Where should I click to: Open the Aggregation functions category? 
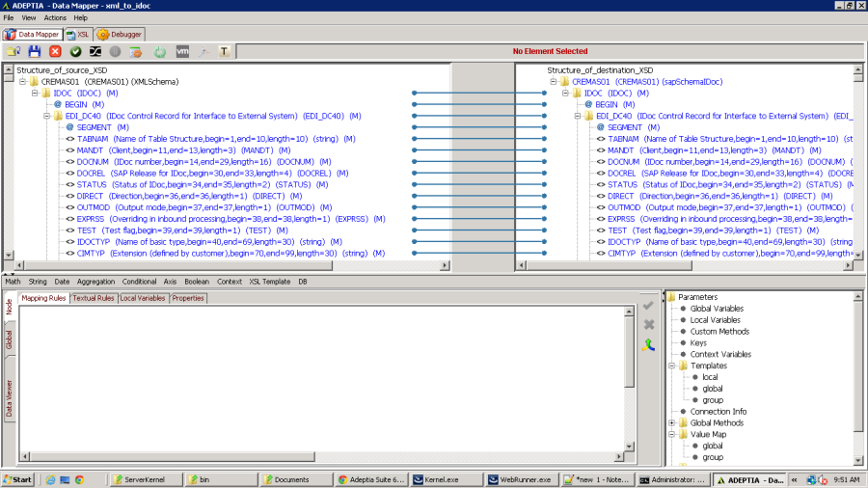95,282
